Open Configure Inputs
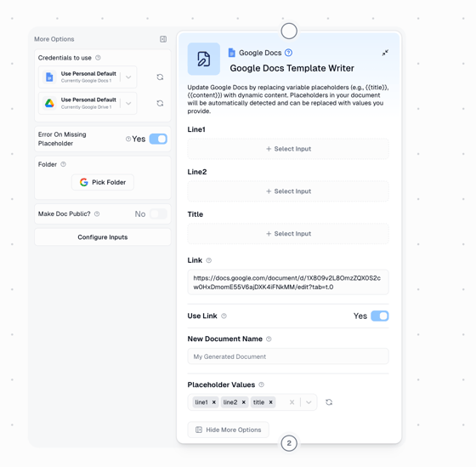 (x=103, y=237)
